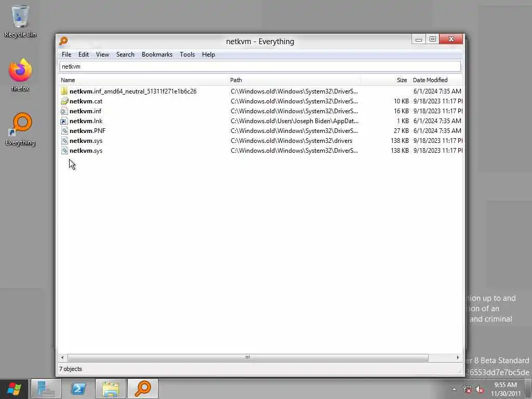Image resolution: width=532 pixels, height=399 pixels.
Task: Select the netkvm.inf file name
Action: click(85, 111)
